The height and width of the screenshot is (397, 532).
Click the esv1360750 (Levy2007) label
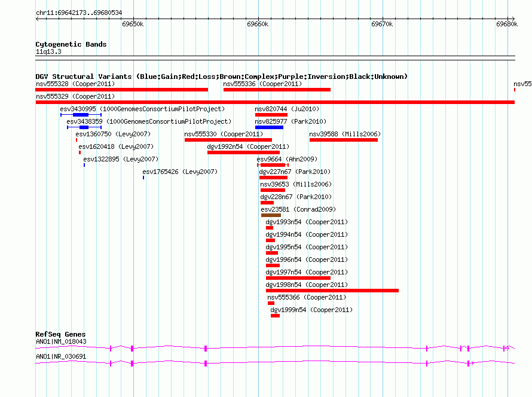(113, 134)
